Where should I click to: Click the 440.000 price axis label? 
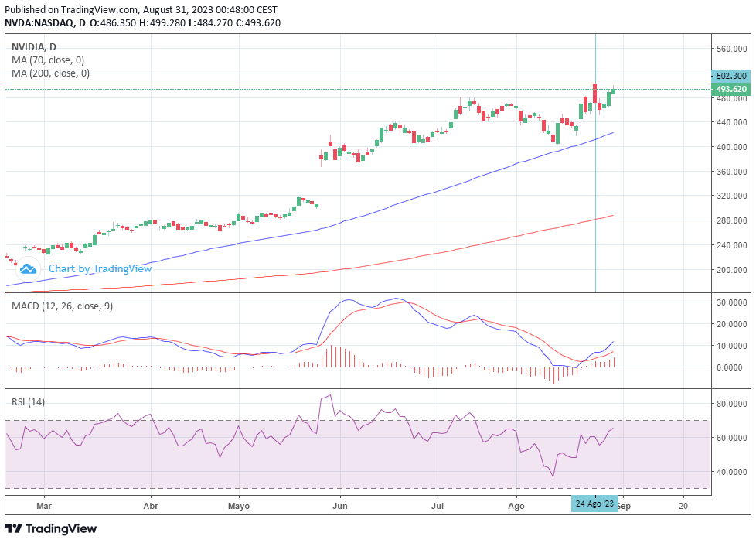tap(731, 122)
